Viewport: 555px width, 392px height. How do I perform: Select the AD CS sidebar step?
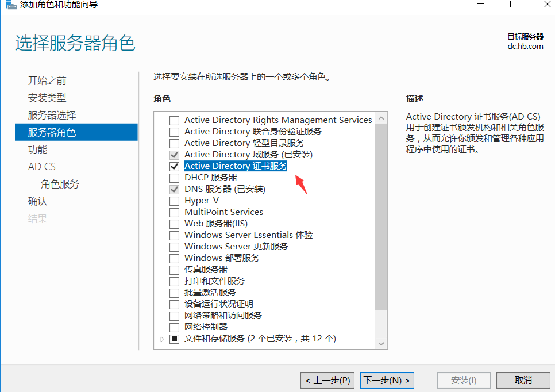coord(42,167)
